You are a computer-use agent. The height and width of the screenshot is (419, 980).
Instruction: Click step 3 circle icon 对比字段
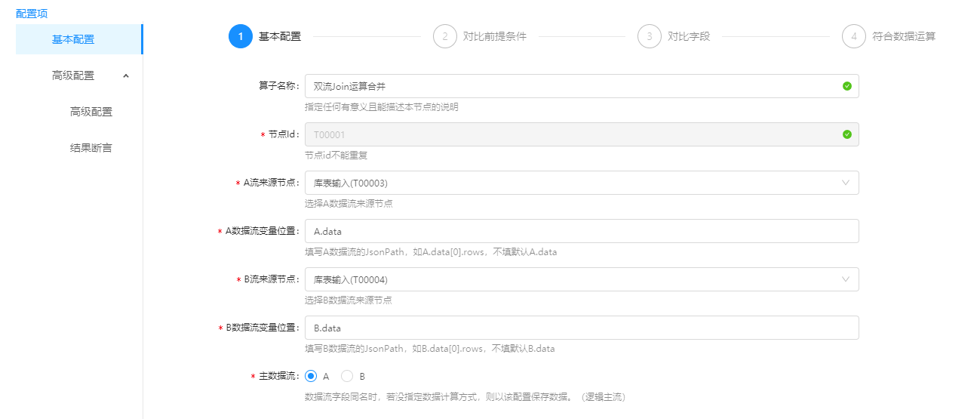coord(649,36)
